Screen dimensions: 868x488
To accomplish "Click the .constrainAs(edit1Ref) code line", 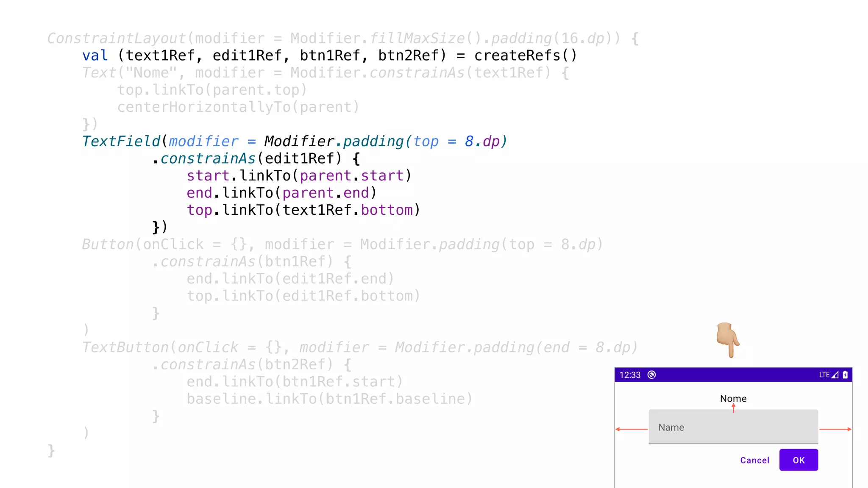I will tap(256, 158).
